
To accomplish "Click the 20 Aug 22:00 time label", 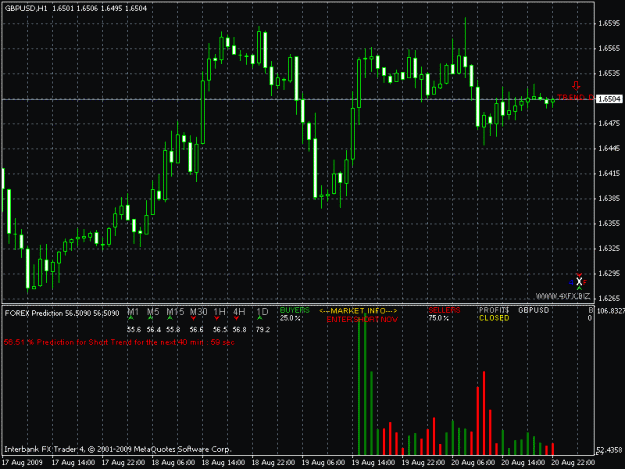I will (573, 463).
